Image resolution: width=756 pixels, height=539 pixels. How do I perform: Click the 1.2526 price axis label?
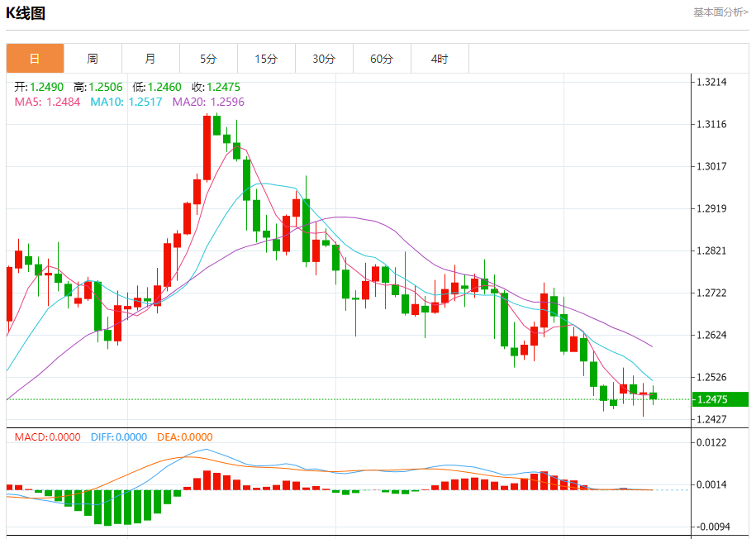point(711,377)
